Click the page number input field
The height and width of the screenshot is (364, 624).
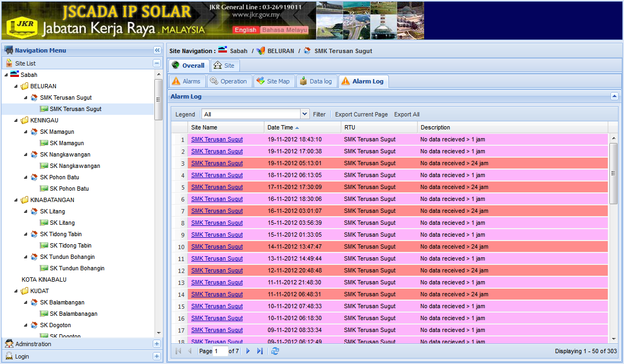pos(220,351)
